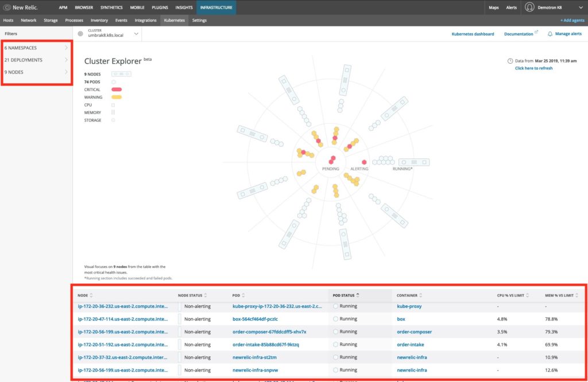This screenshot has width=588, height=382.
Task: Open Alerts in the top bar
Action: tap(512, 7)
